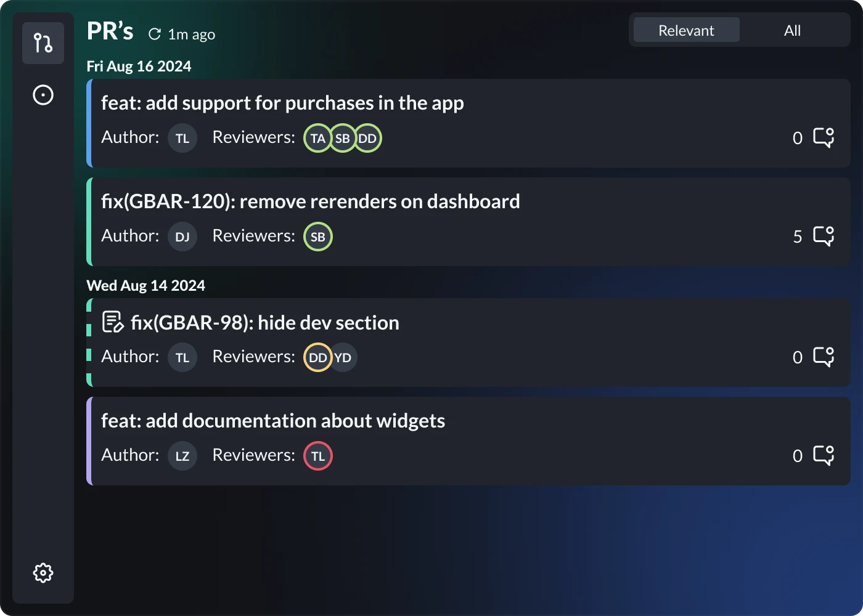Open the 'fix(GBAR-120): remove rerenders on dashboard' PR
This screenshot has width=863, height=616.
pyautogui.click(x=311, y=201)
